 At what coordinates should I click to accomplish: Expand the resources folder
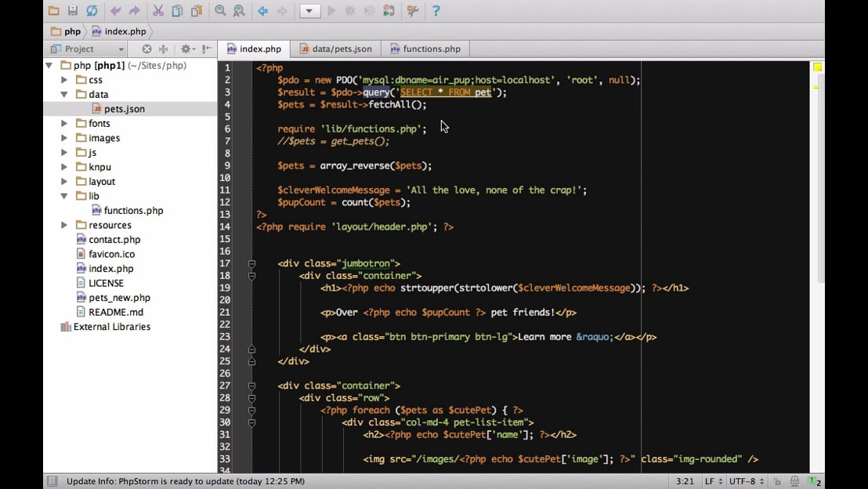coord(64,225)
